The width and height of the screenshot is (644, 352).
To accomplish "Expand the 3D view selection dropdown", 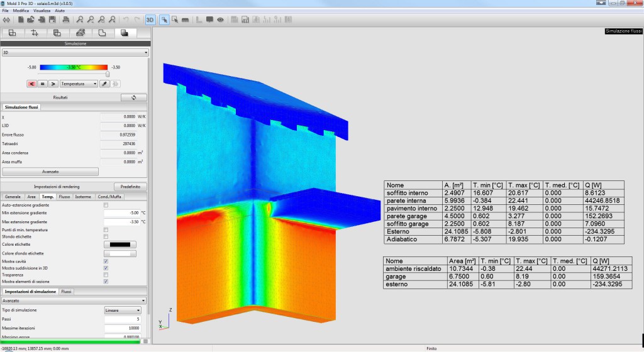I will (75, 53).
